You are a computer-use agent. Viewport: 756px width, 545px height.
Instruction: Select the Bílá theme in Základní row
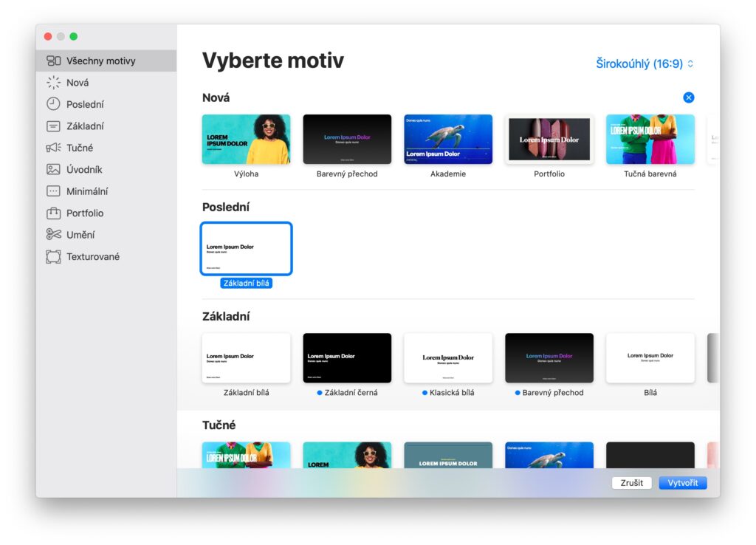coord(650,357)
